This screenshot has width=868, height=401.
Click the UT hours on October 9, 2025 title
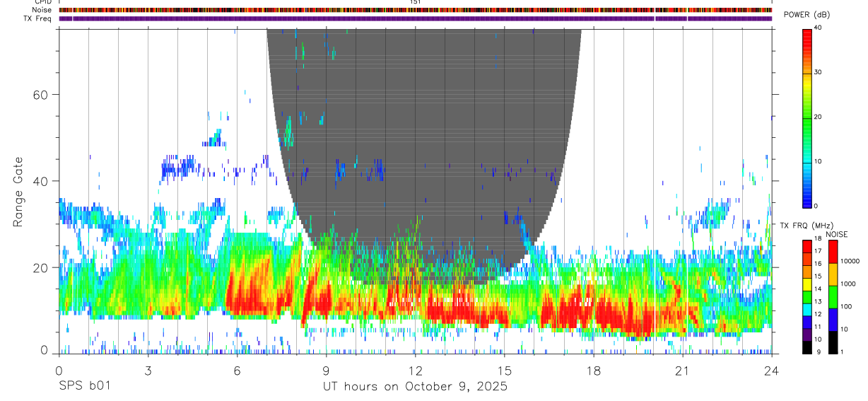(x=415, y=387)
